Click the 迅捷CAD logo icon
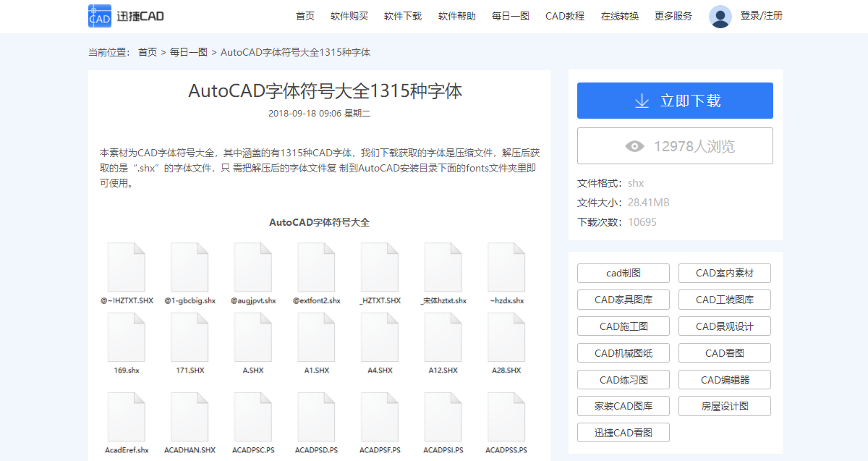Screen dimensions: 868x461 click(x=100, y=16)
